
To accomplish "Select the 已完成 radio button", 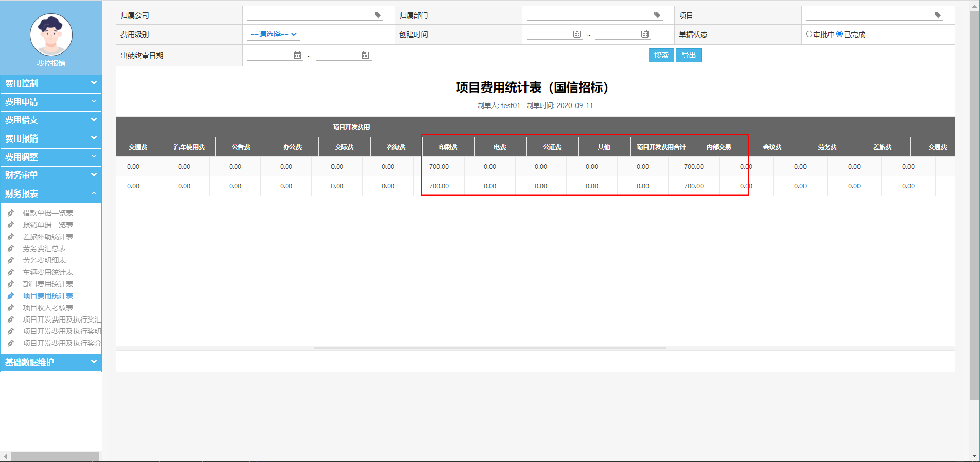I will [x=839, y=34].
